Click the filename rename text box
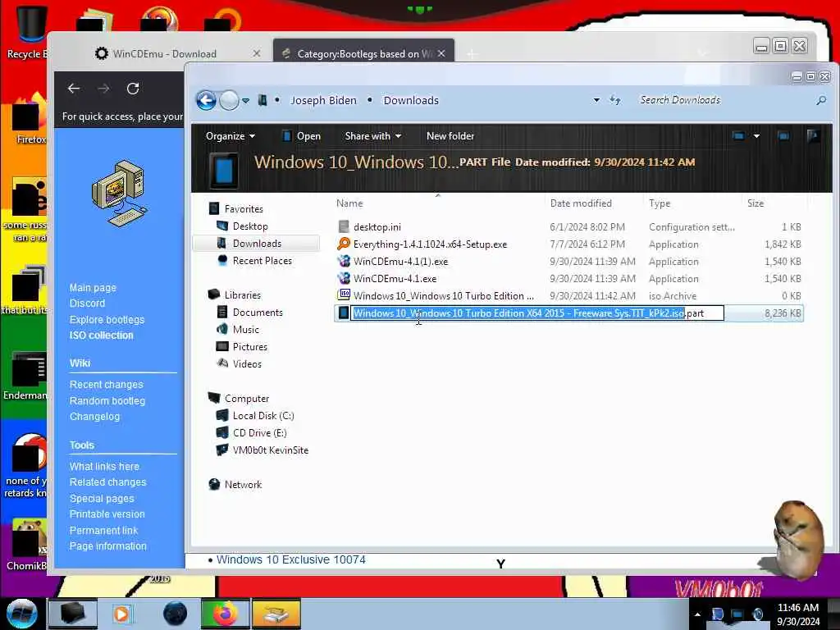840x630 pixels. (537, 313)
